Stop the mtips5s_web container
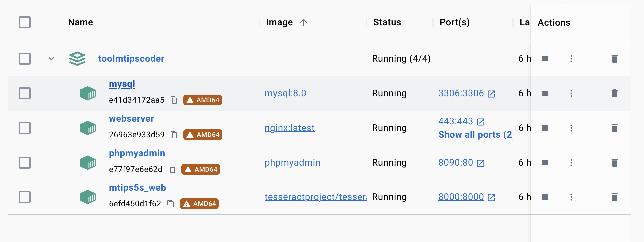Image resolution: width=644 pixels, height=242 pixels. (545, 197)
